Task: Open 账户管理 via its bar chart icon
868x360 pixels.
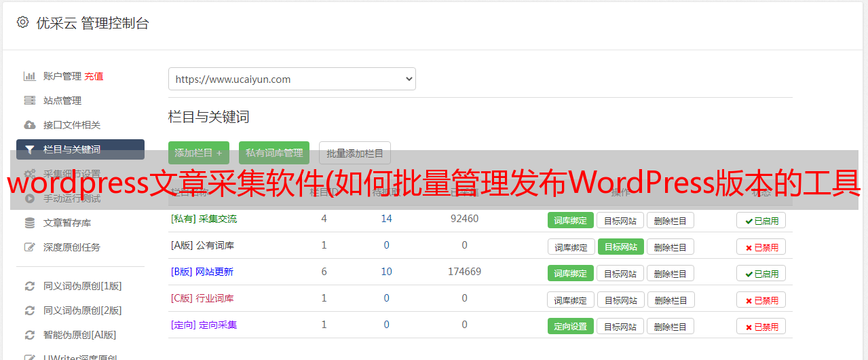Action: 29,76
